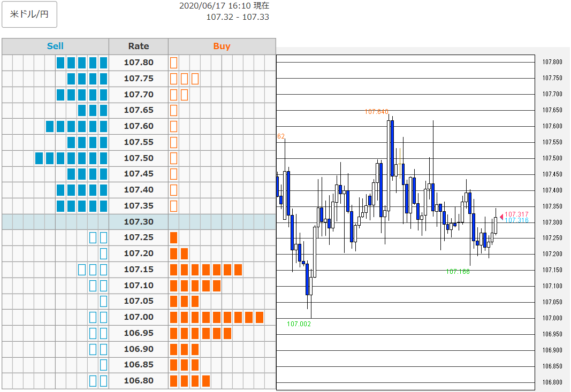Image resolution: width=571 pixels, height=392 pixels.
Task: Click the 107.45 rate cell
Action: (x=139, y=174)
